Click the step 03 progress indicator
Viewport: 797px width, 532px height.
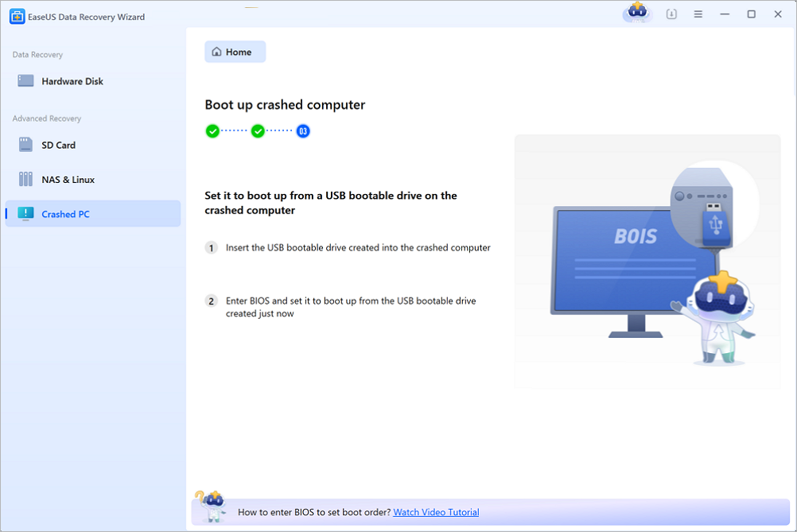click(x=303, y=131)
